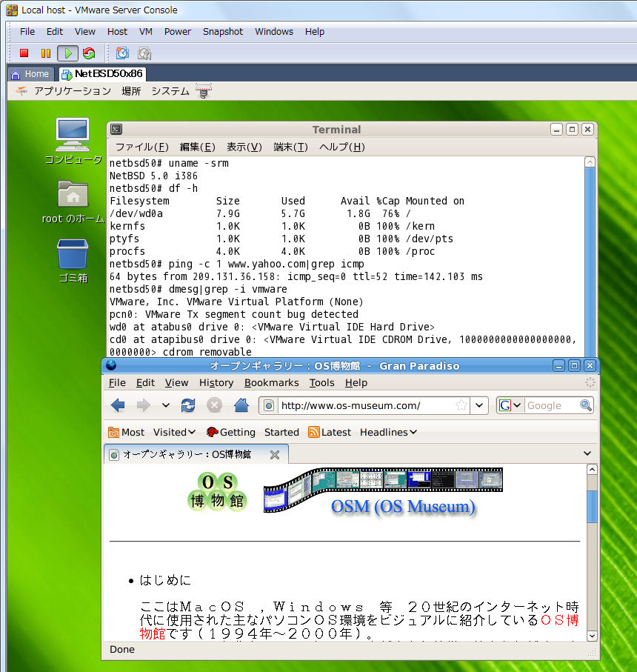This screenshot has width=637, height=672.
Task: Click the GNOME foot icon beside アプリケーション
Action: 21,90
